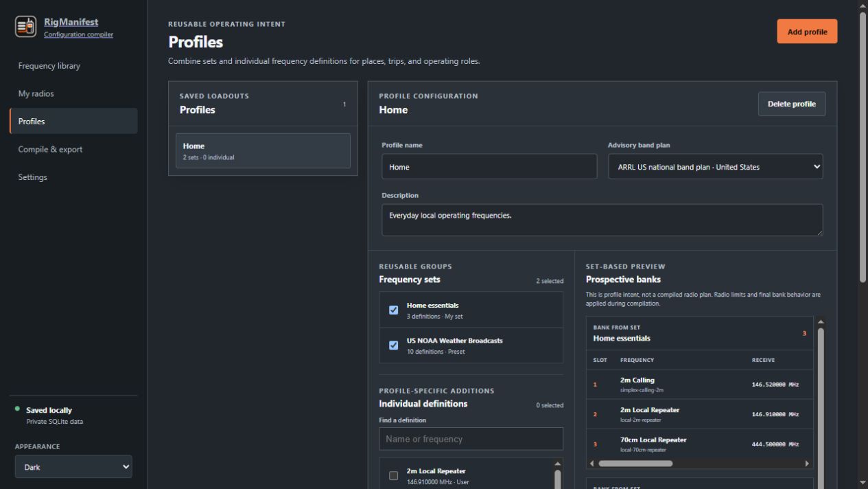
Task: Click the page scrollbar down arrow
Action: 863,484
